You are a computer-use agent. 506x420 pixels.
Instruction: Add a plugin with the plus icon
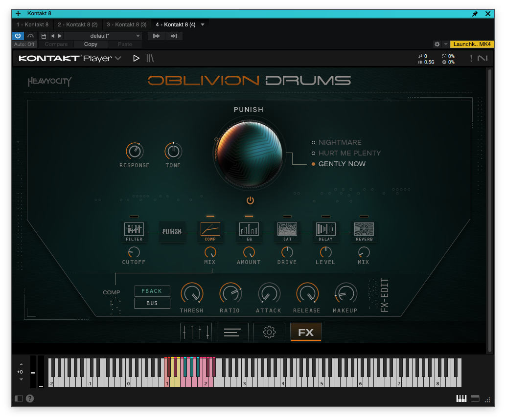click(x=18, y=14)
